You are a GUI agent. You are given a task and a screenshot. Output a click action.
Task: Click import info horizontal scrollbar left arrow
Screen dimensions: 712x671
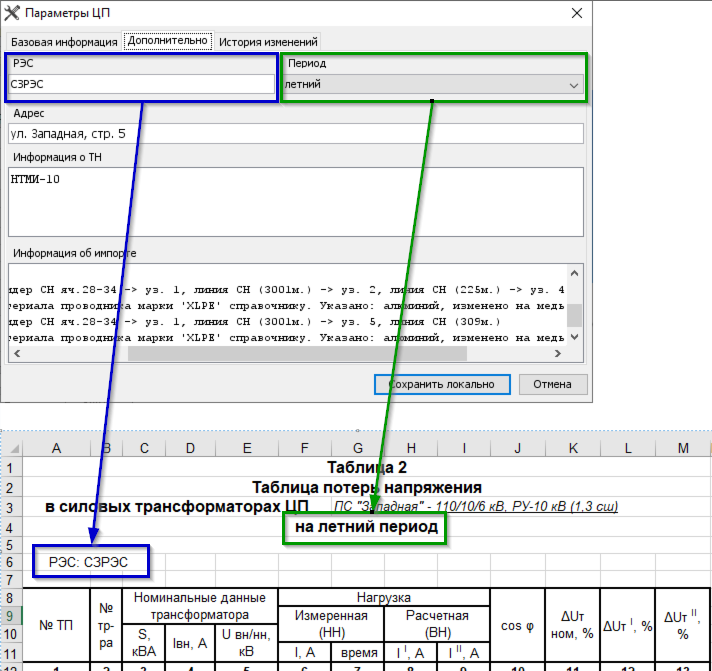pyautogui.click(x=17, y=353)
